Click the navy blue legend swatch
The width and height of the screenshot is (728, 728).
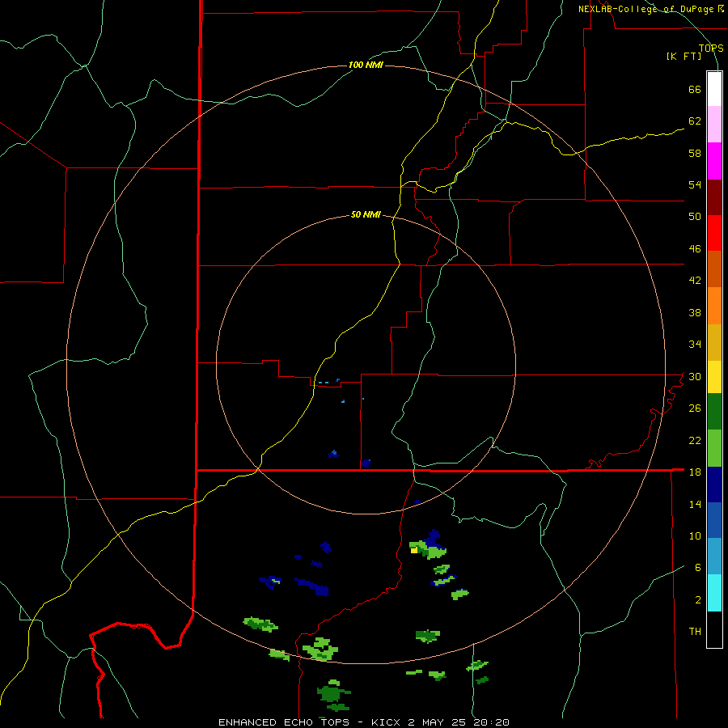714,485
